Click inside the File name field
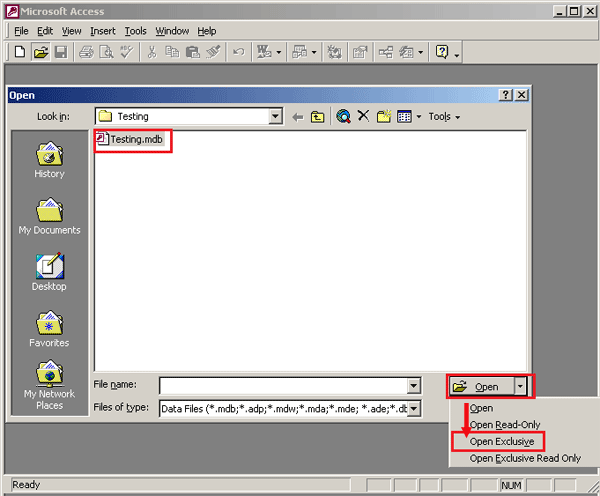 [284, 385]
